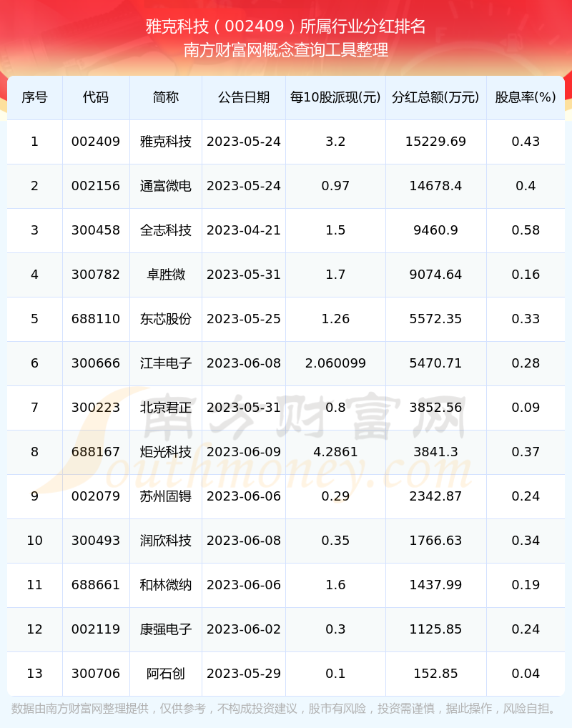Click the 江丰电子 name cell

point(166,363)
